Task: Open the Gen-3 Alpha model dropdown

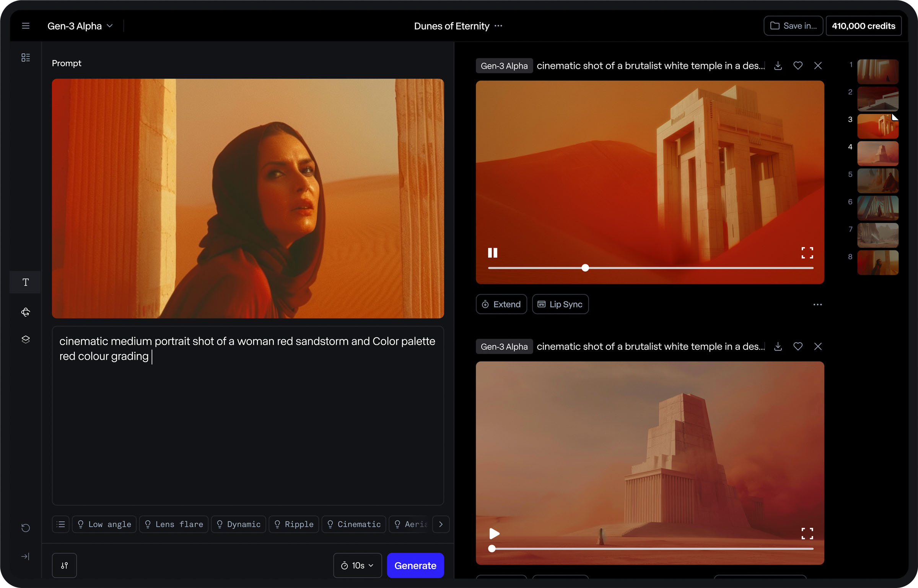Action: tap(80, 26)
